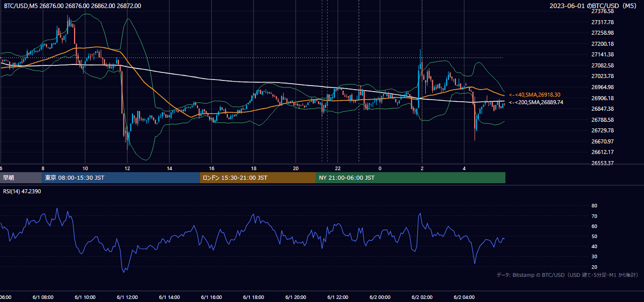The height and width of the screenshot is (302, 644).
Task: Click hour tick 12 under price chart
Action: [x=127, y=168]
